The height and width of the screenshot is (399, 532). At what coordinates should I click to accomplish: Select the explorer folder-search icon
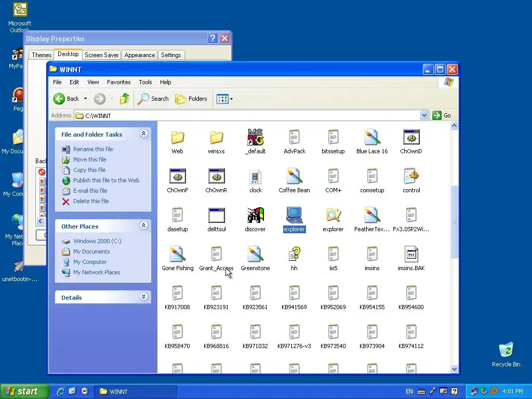[x=333, y=215]
